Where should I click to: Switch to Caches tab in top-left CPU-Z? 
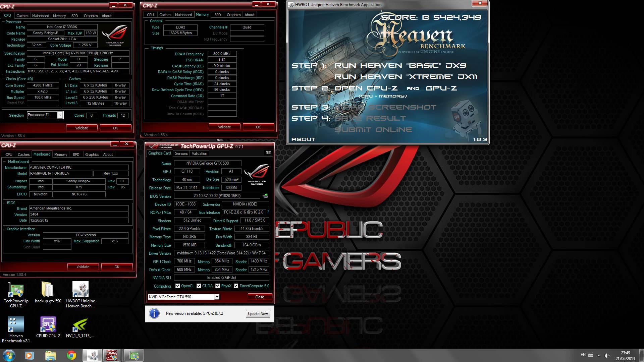(x=22, y=16)
